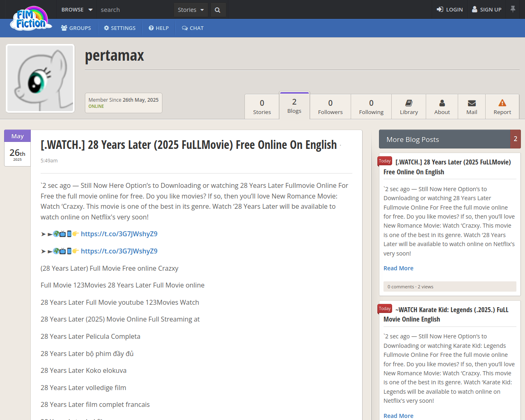The height and width of the screenshot is (420, 525).
Task: Click Read More under 28 Years Later
Action: tap(398, 268)
